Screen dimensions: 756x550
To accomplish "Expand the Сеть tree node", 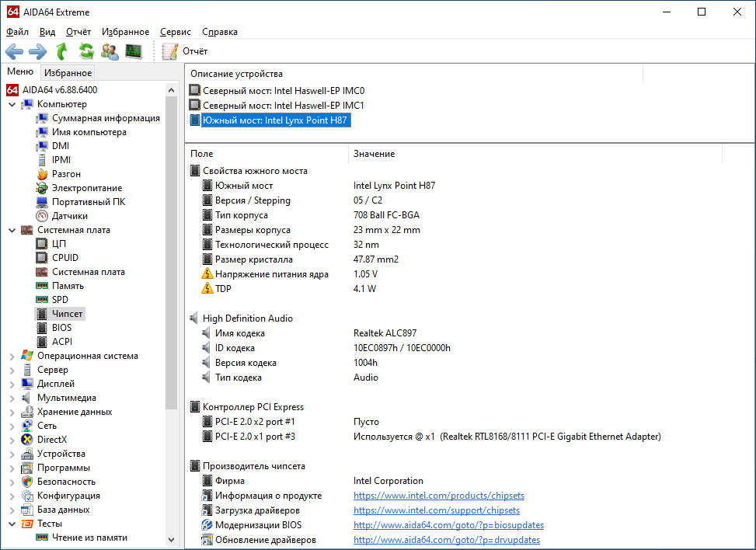I will (x=12, y=426).
